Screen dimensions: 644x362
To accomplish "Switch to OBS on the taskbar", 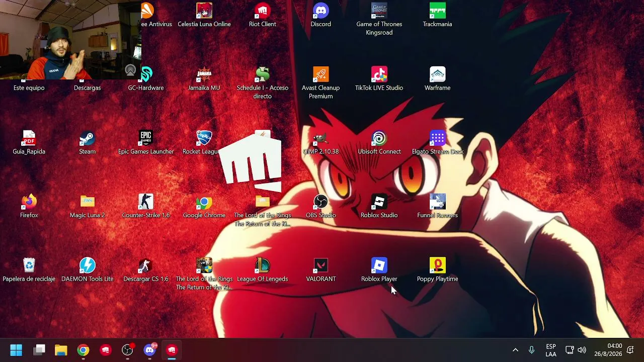I will click(127, 350).
